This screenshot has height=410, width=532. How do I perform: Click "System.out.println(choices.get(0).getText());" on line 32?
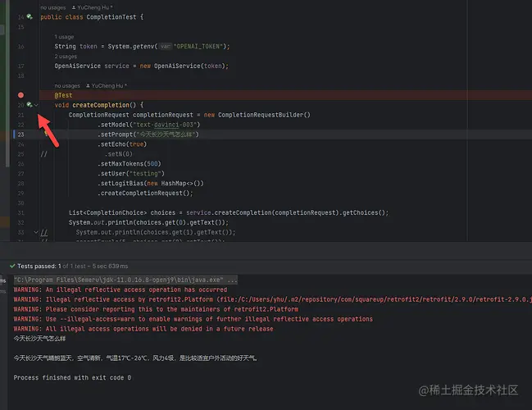pyautogui.click(x=148, y=223)
